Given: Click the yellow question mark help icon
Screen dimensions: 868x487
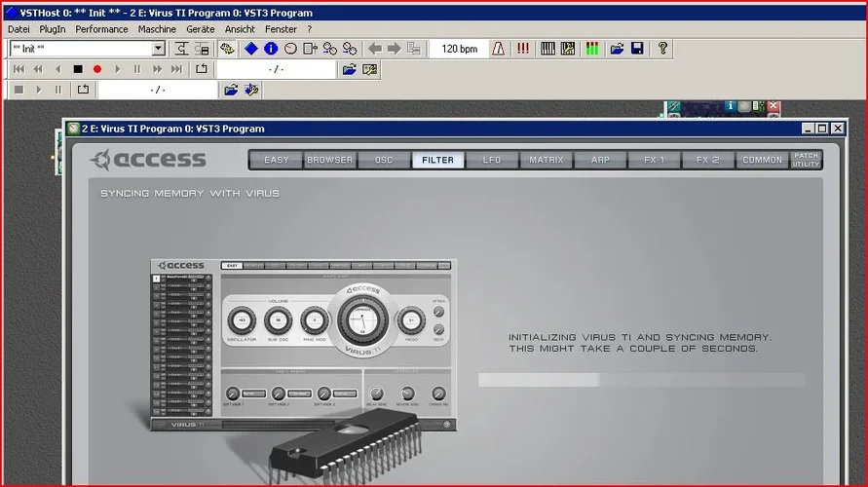Looking at the screenshot, I should (663, 49).
